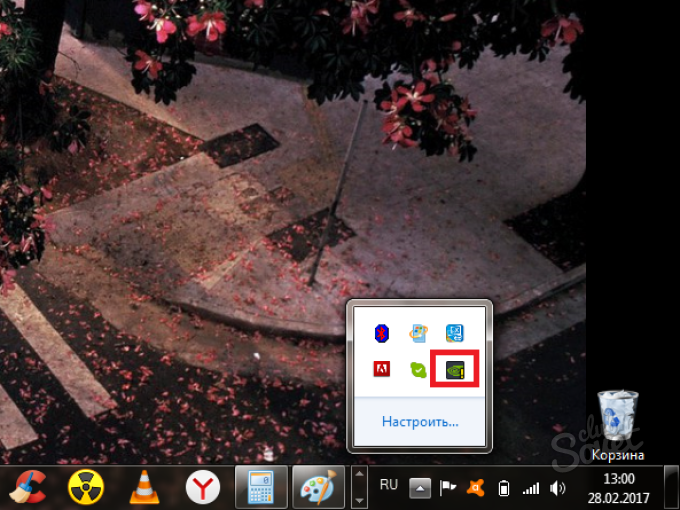
Task: Open the Action Center flag icon
Action: click(x=448, y=488)
